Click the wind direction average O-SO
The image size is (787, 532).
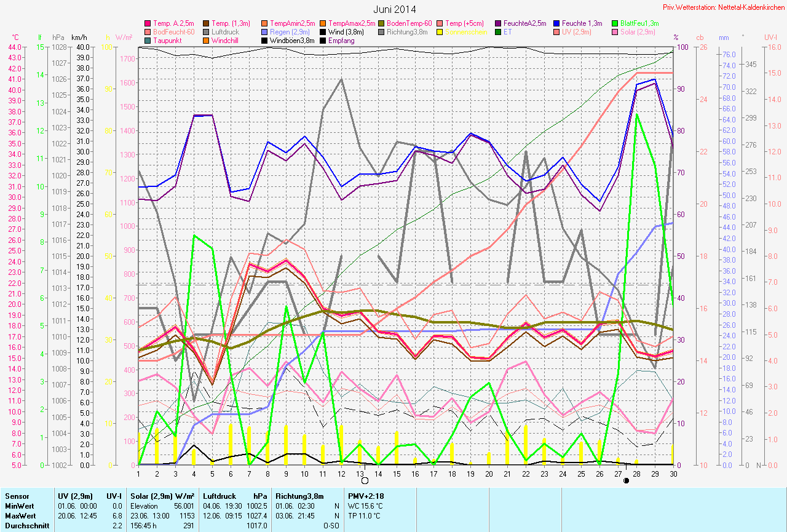tap(332, 525)
